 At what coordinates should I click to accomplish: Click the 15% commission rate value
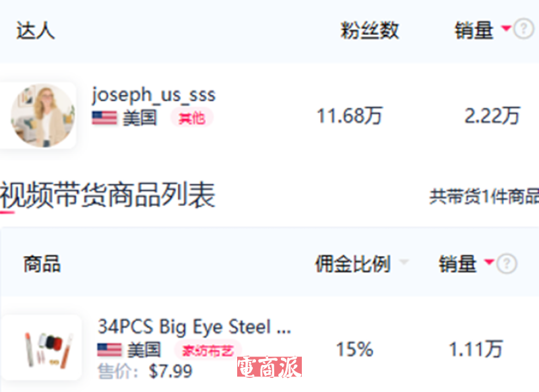click(x=354, y=349)
